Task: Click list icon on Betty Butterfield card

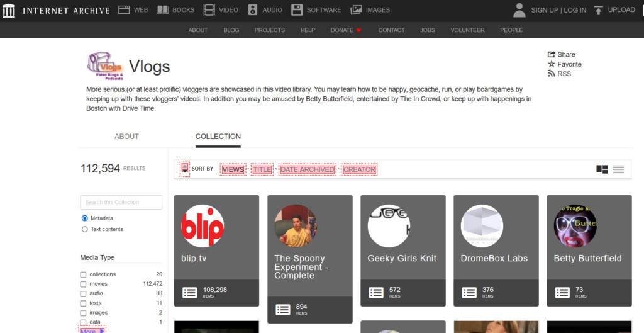Action: [562, 293]
